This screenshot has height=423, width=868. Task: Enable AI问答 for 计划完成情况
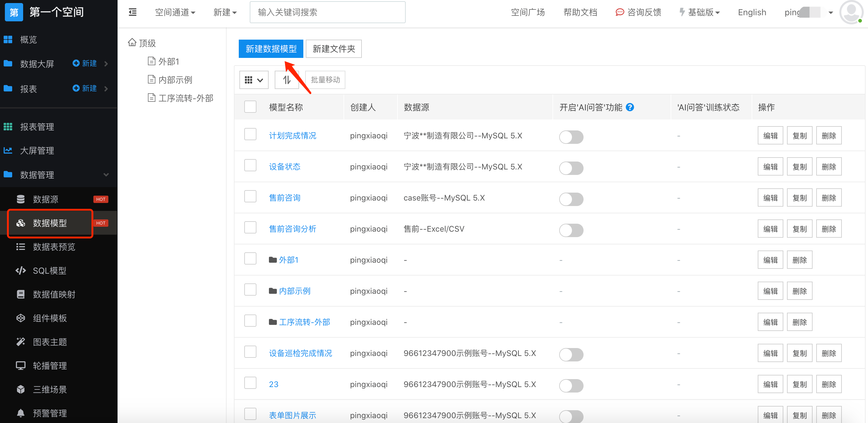click(571, 137)
